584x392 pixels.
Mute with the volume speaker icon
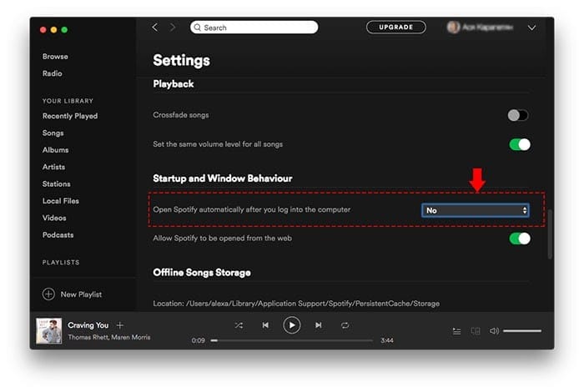(494, 331)
